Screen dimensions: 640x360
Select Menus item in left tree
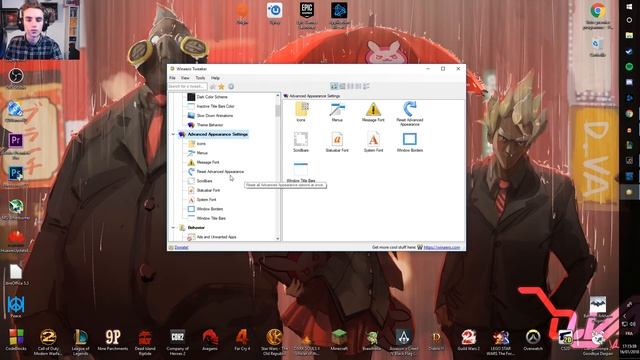pos(198,153)
